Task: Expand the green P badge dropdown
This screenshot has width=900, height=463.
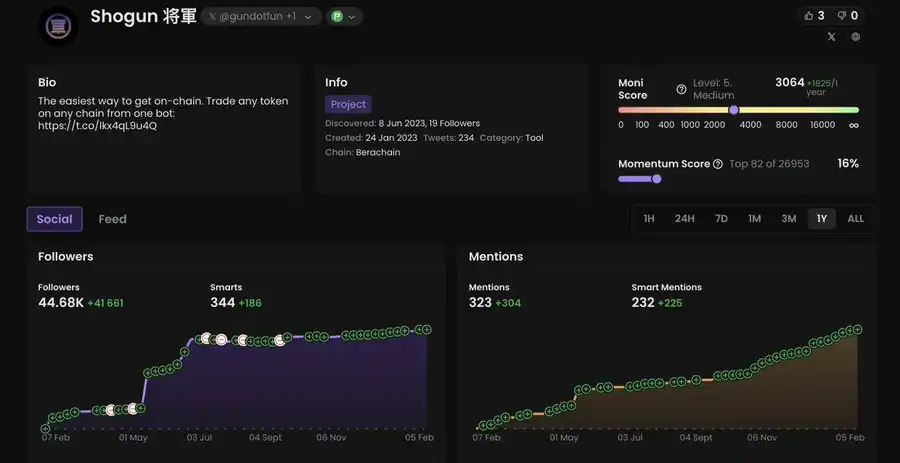Action: 345,17
